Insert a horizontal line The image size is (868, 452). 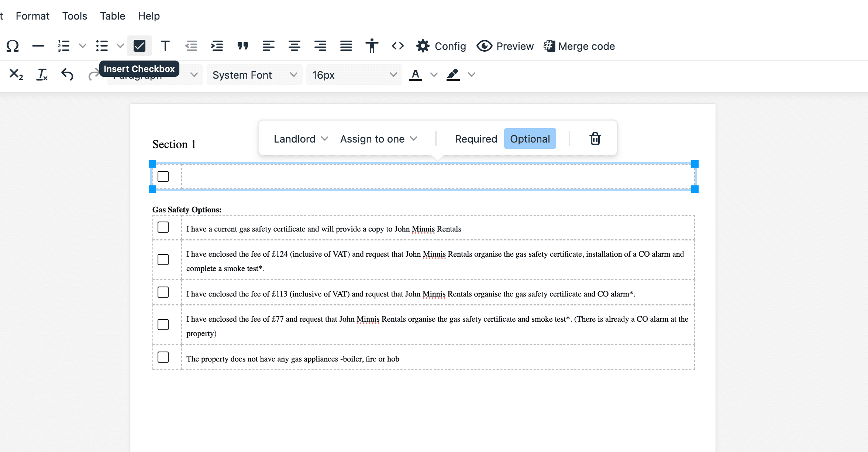click(x=38, y=46)
